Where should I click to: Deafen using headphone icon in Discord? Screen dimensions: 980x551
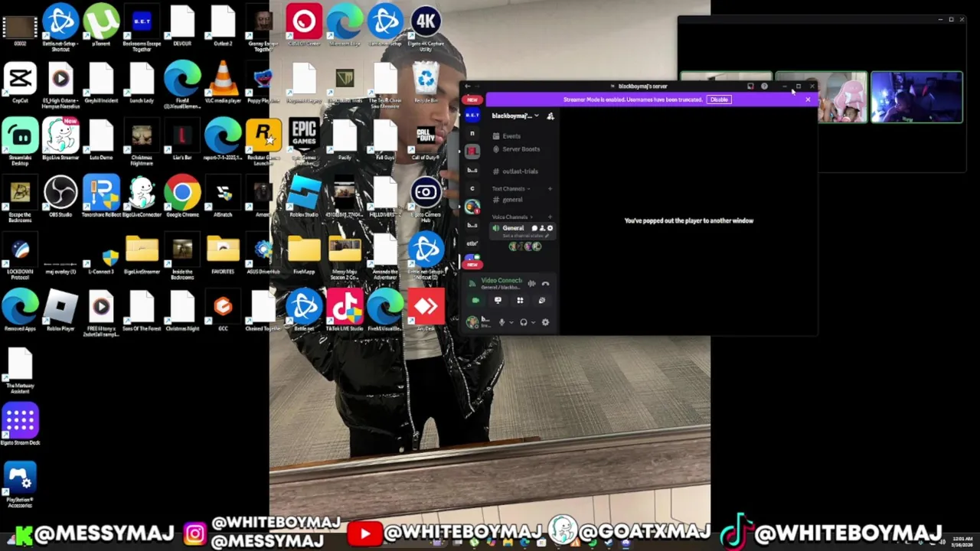(524, 322)
